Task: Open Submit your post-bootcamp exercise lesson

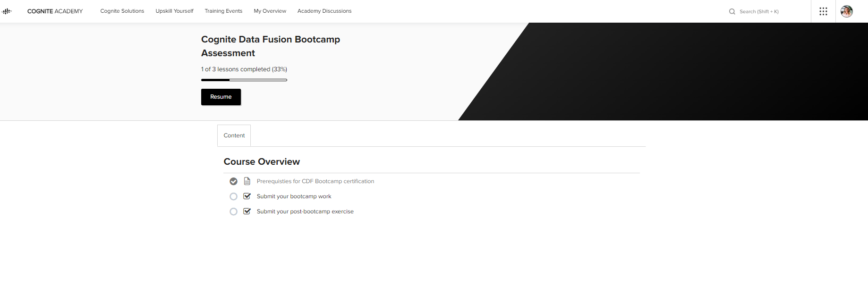Action: [305, 211]
